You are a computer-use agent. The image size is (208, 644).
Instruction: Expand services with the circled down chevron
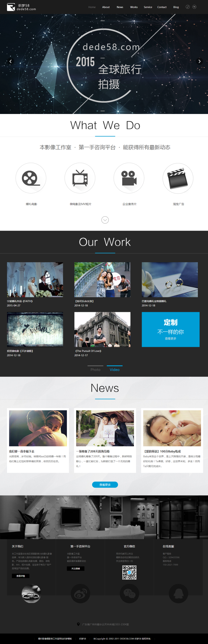(x=105, y=220)
